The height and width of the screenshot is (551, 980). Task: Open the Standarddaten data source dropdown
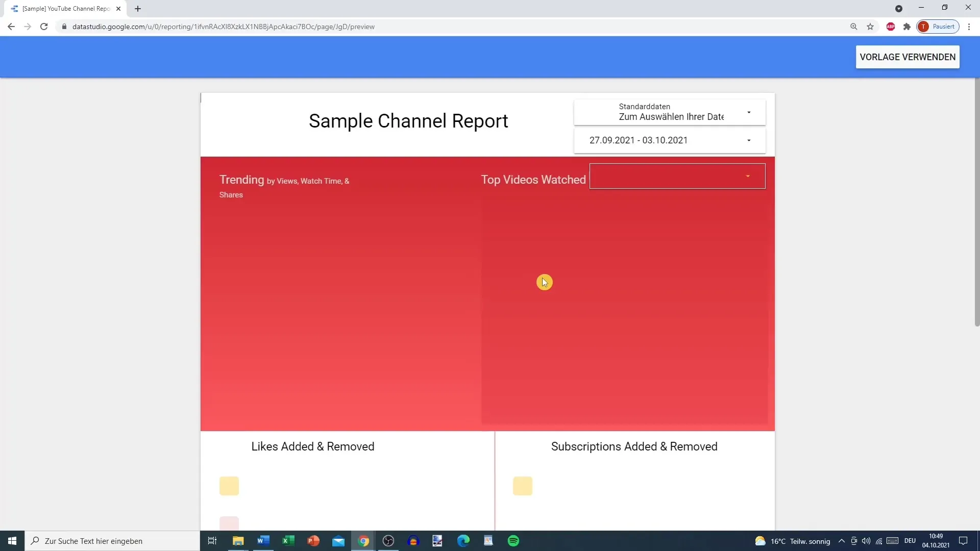670,112
